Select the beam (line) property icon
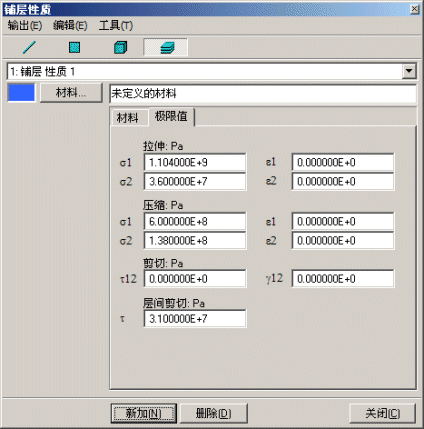This screenshot has height=429, width=424. 29,47
